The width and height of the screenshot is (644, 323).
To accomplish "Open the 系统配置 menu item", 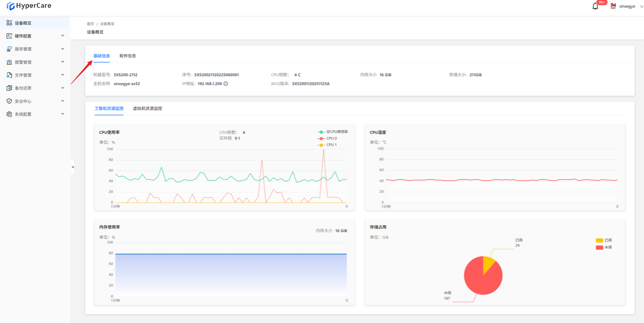I will [x=23, y=114].
